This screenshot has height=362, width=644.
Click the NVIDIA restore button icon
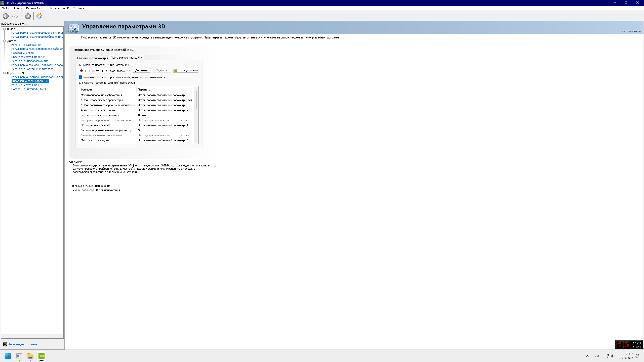[176, 70]
